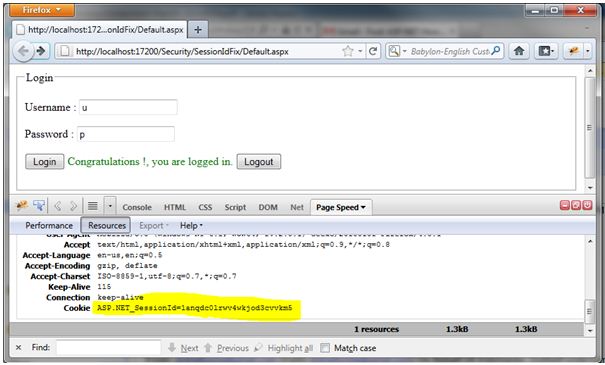Turn off Firebug with last red button

[x=587, y=205]
